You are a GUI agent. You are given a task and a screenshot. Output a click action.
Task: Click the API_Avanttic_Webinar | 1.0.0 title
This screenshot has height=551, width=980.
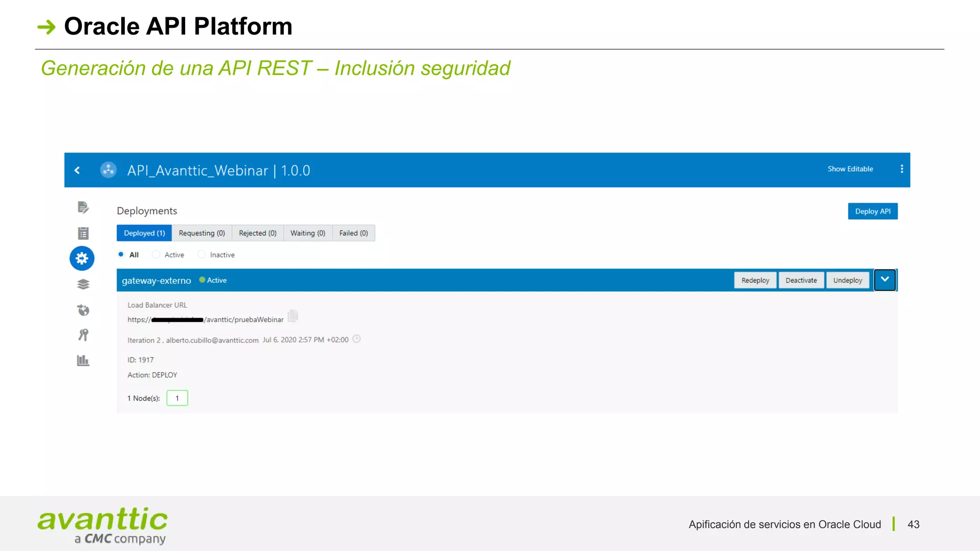219,170
